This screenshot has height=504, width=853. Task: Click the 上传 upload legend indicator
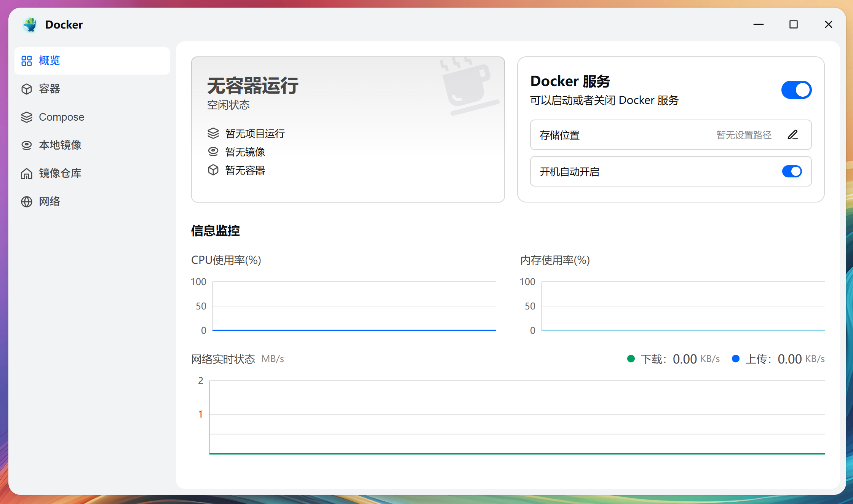coord(736,358)
